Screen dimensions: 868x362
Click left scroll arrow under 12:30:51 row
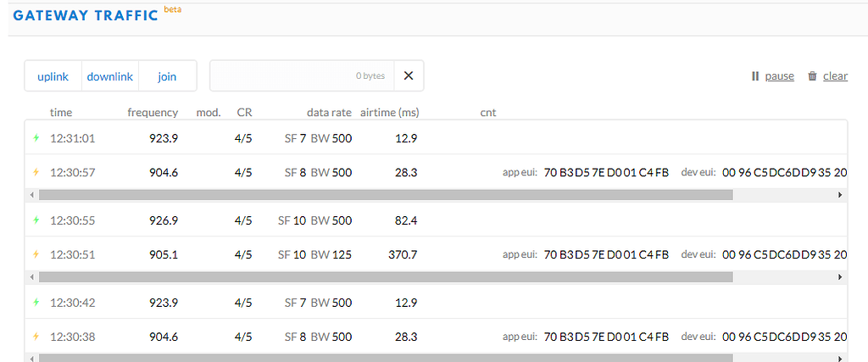coord(32,276)
